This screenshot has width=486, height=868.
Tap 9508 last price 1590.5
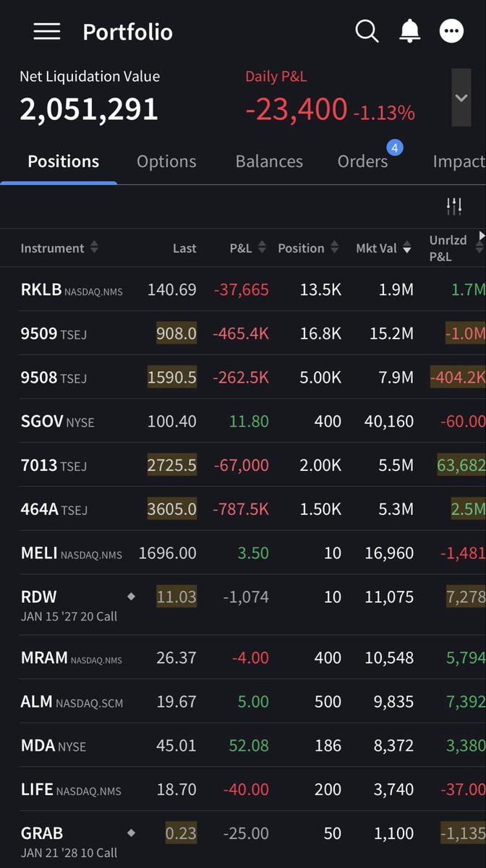click(171, 378)
